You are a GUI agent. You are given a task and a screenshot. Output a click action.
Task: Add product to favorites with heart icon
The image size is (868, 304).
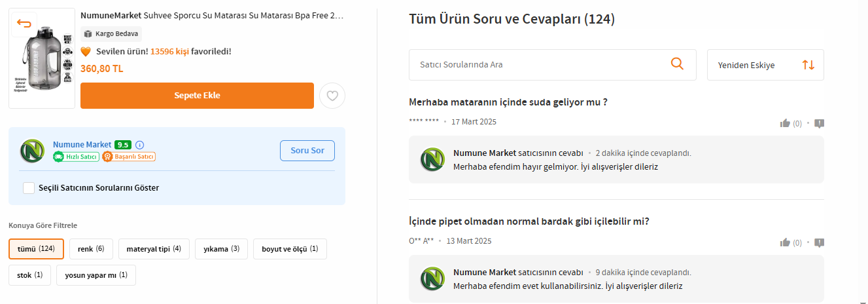[332, 96]
